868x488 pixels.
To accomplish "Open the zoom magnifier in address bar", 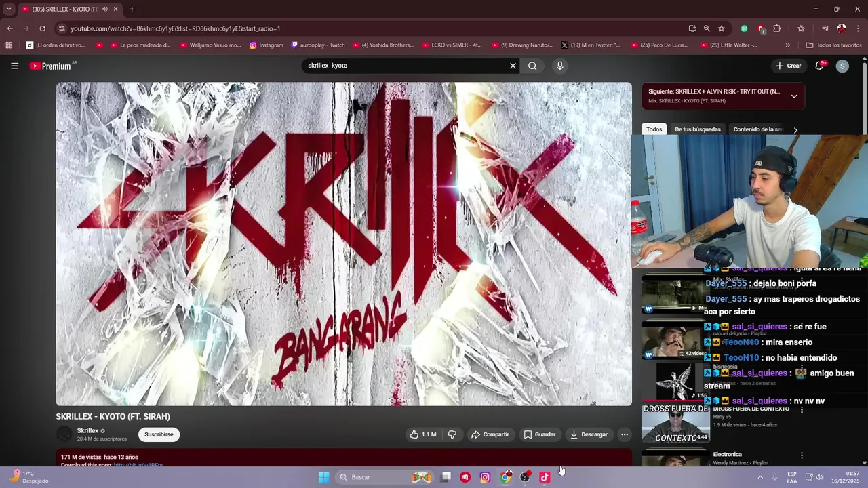I will pyautogui.click(x=707, y=28).
